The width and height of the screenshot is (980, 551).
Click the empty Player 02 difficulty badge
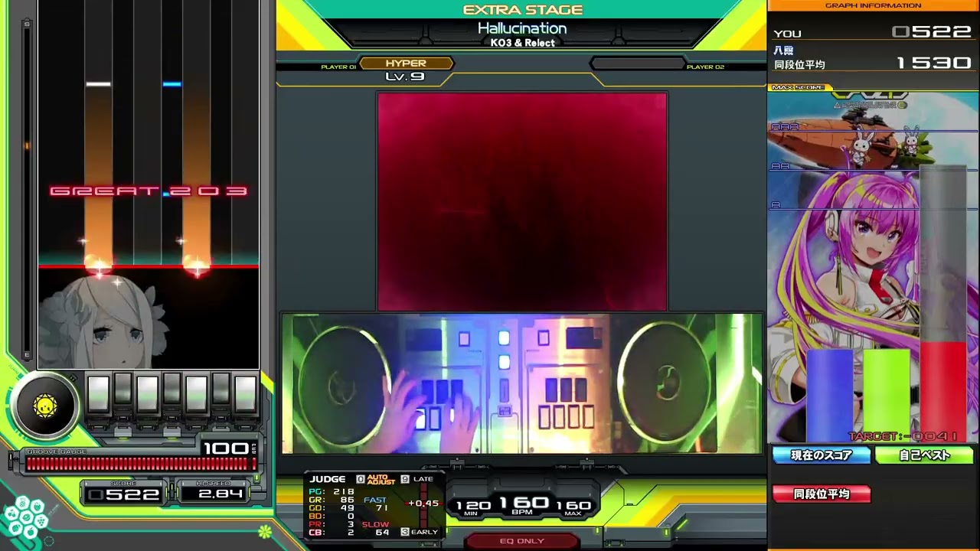coord(637,64)
